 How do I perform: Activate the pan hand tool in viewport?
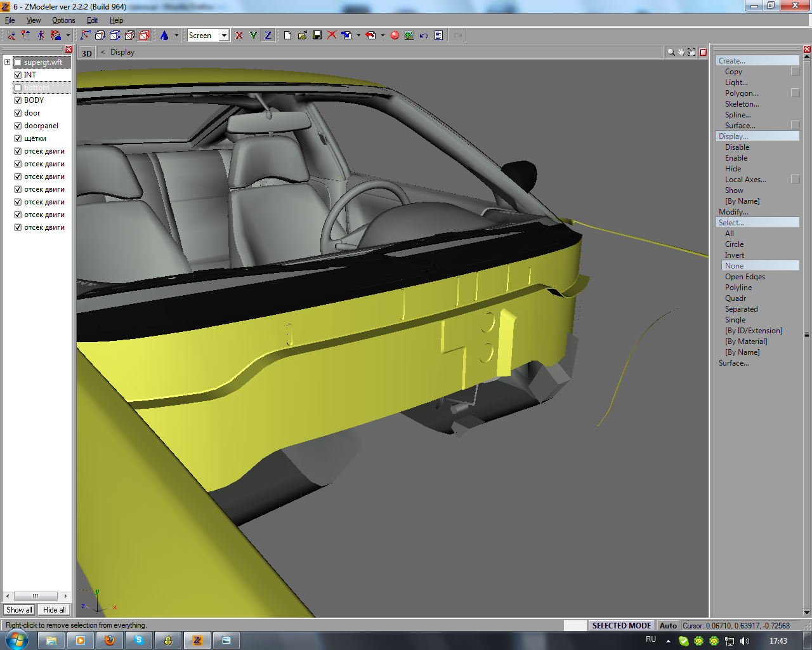click(681, 53)
